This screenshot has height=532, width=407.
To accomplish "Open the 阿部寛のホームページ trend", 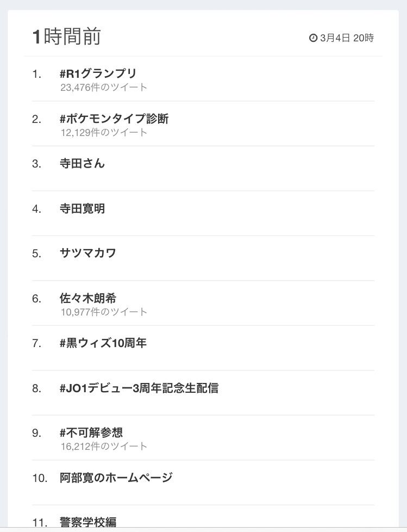I will point(116,478).
